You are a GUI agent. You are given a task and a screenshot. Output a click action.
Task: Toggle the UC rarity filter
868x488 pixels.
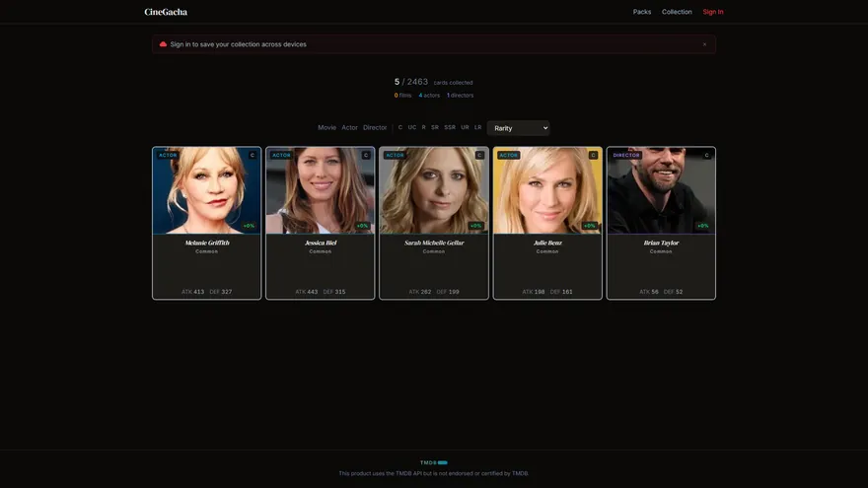coord(412,127)
